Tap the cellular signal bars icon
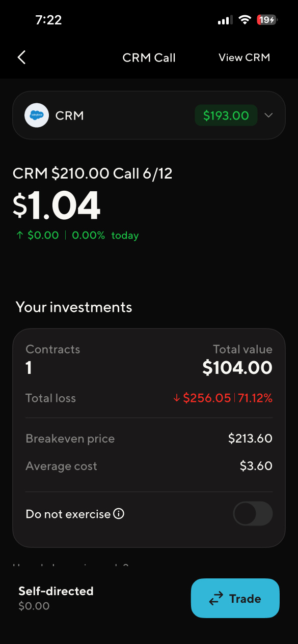The image size is (298, 644). click(x=224, y=20)
